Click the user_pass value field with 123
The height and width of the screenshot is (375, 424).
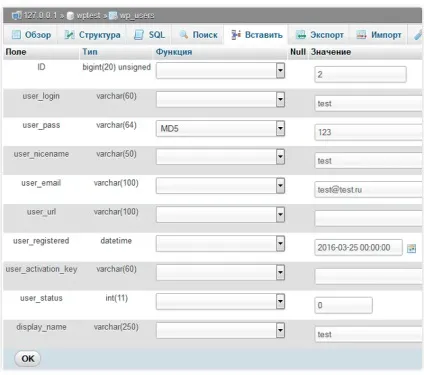click(368, 132)
